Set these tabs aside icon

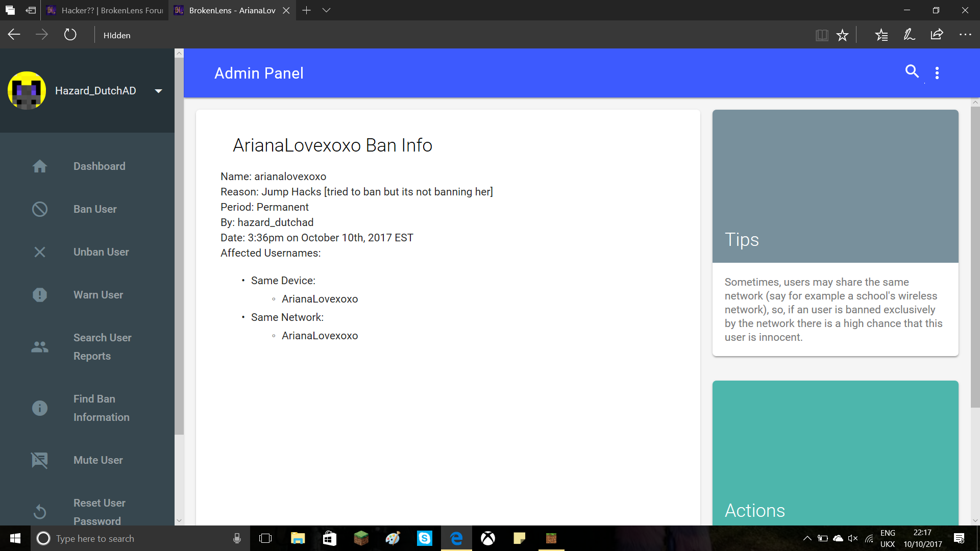(x=31, y=10)
